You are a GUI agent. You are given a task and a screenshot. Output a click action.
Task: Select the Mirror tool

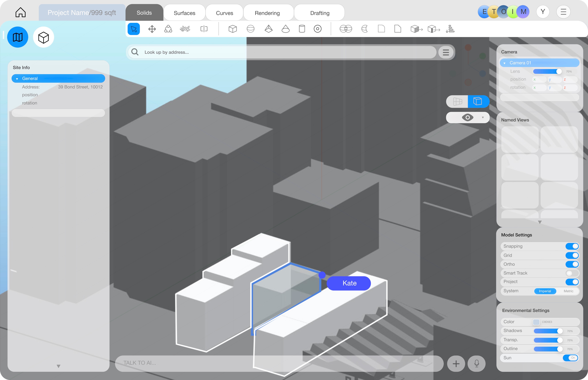click(204, 29)
